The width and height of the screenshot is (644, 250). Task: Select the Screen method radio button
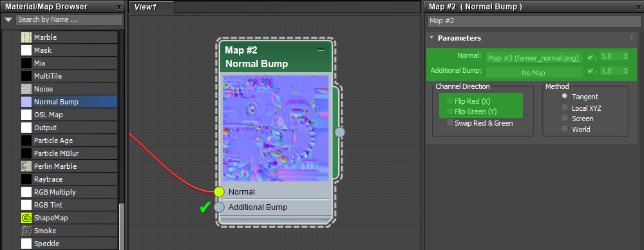[x=565, y=119]
